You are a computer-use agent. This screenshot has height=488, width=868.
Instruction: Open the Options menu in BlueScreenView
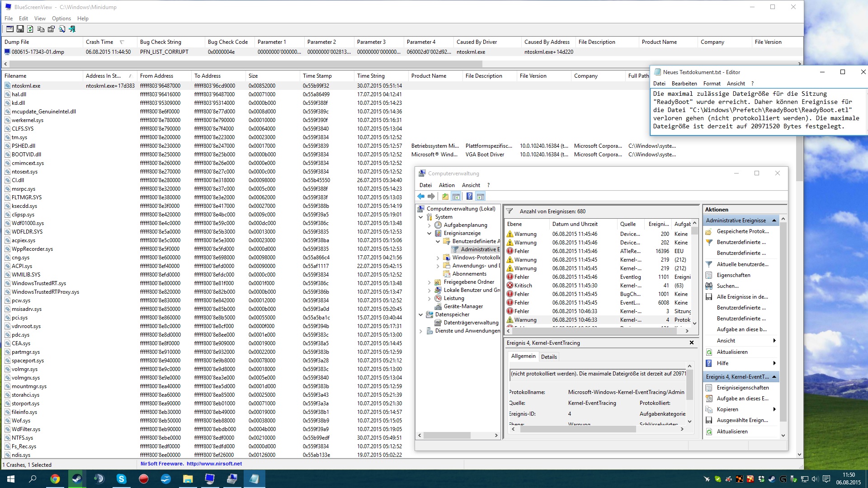pyautogui.click(x=61, y=19)
